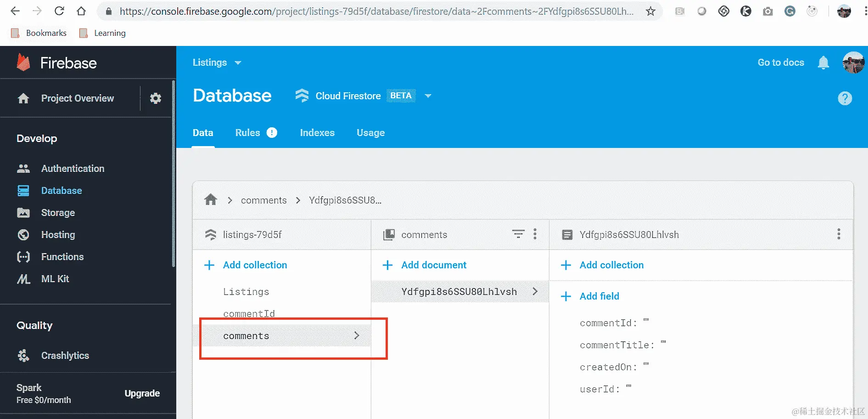Add collection inside the Ydfgpi8s6SSU80Lhlvsh document
Screen dimensions: 868x419
(x=602, y=265)
